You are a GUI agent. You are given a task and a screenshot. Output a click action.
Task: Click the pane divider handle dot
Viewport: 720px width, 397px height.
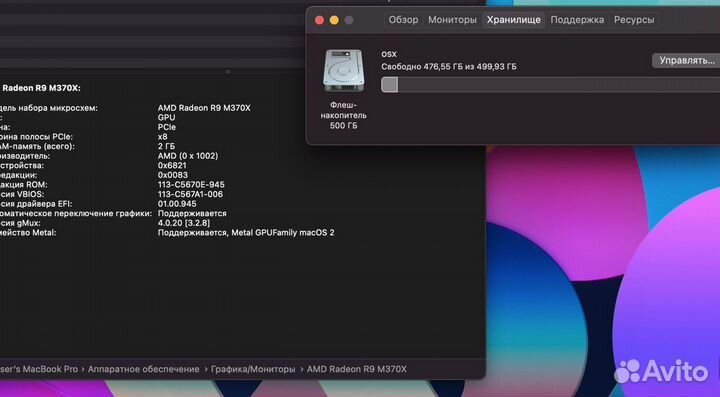228,72
